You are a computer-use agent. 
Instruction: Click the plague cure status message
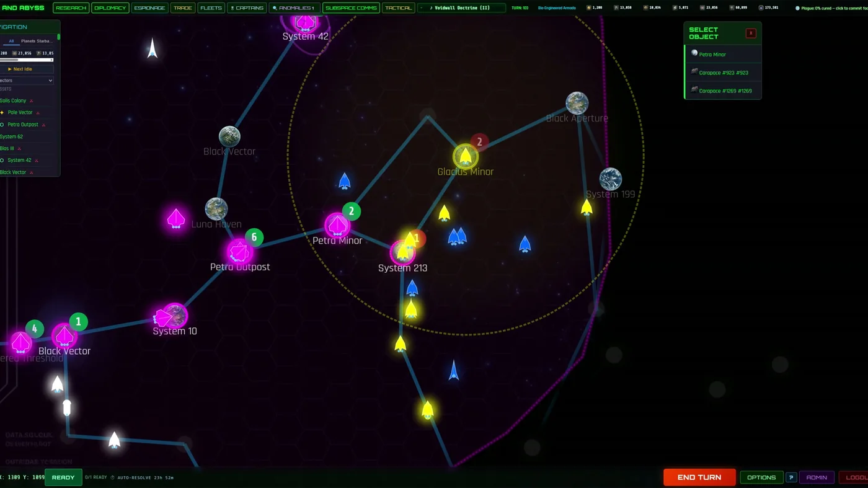pyautogui.click(x=831, y=8)
